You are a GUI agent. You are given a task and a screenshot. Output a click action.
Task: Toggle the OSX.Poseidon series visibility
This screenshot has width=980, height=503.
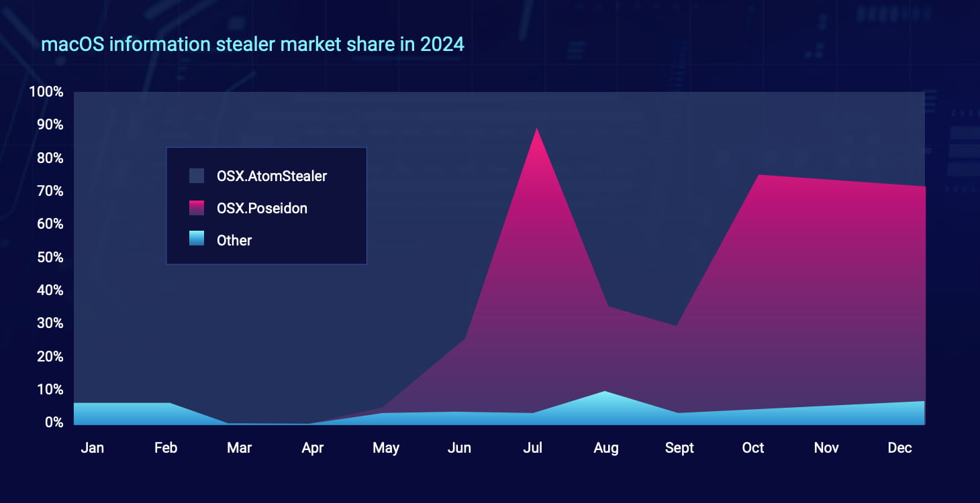(x=263, y=208)
